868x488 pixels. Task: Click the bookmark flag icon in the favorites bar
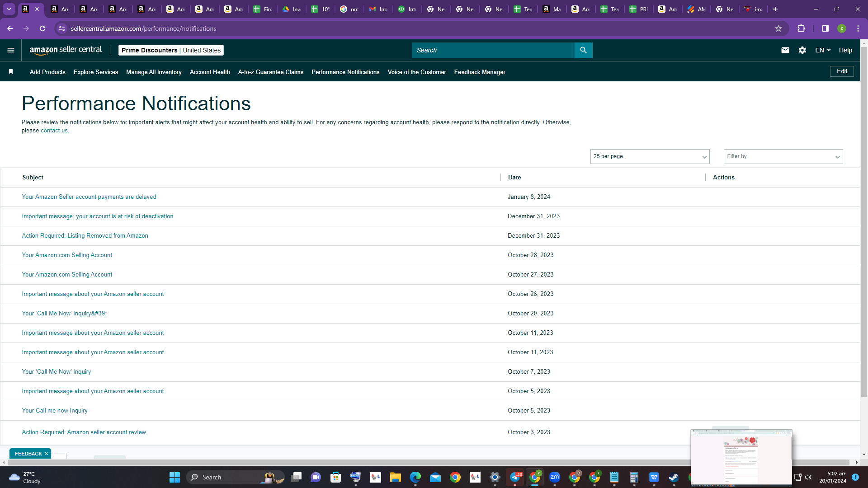point(11,71)
